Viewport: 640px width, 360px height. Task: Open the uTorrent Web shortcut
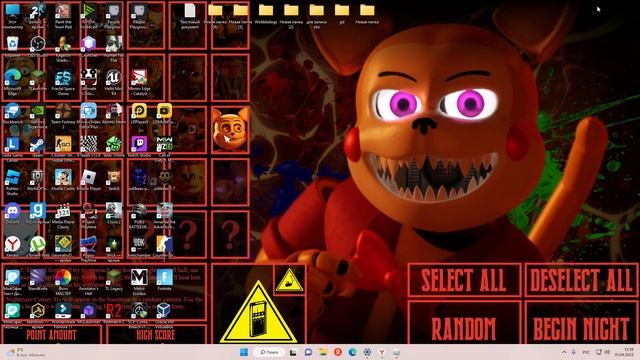38,245
